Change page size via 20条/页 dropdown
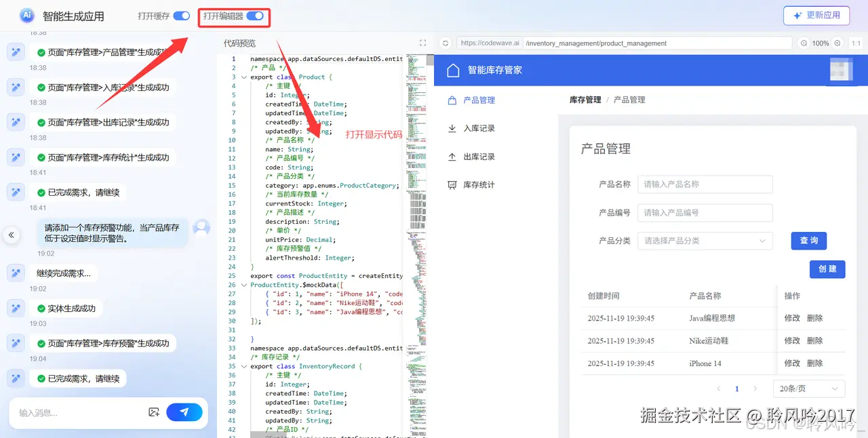This screenshot has width=868, height=438. [808, 388]
